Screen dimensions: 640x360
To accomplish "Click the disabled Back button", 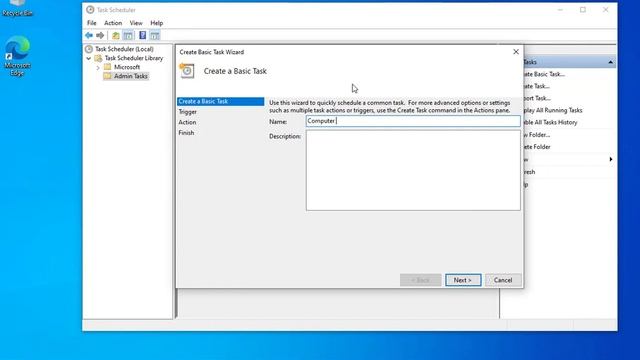I will click(x=420, y=280).
